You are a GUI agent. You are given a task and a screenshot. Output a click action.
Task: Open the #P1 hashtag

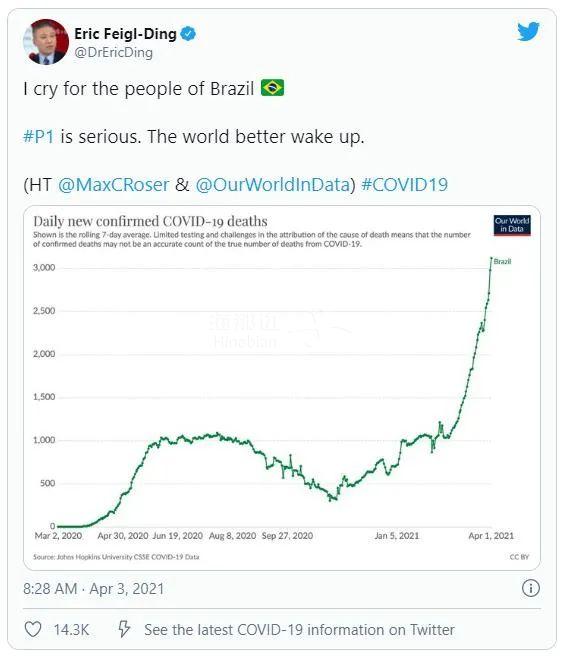point(39,137)
